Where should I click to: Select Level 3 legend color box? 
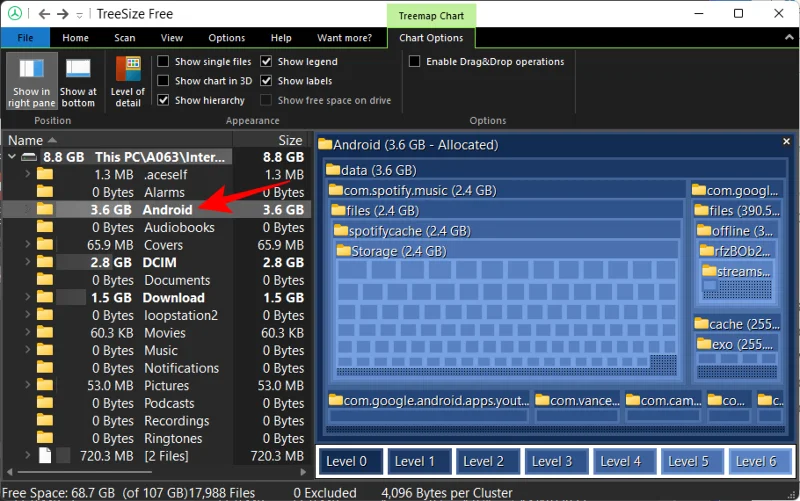tap(555, 461)
